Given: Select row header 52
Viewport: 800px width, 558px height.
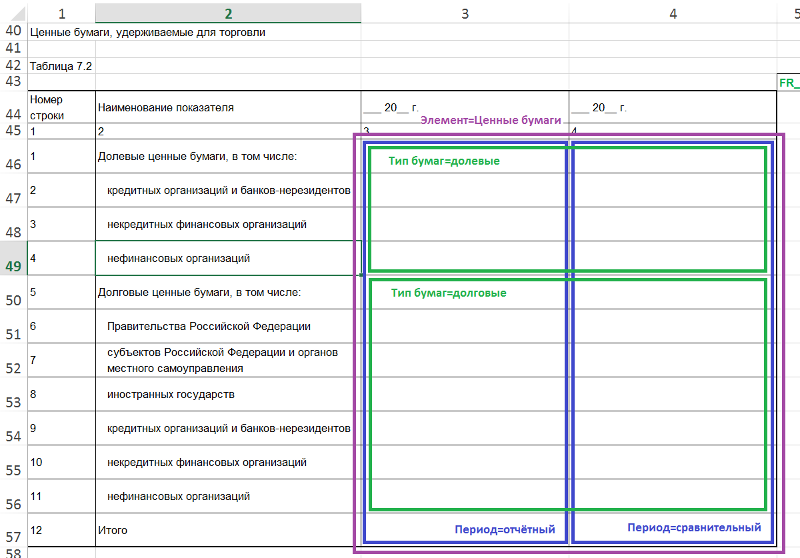Looking at the screenshot, I should 13,360.
